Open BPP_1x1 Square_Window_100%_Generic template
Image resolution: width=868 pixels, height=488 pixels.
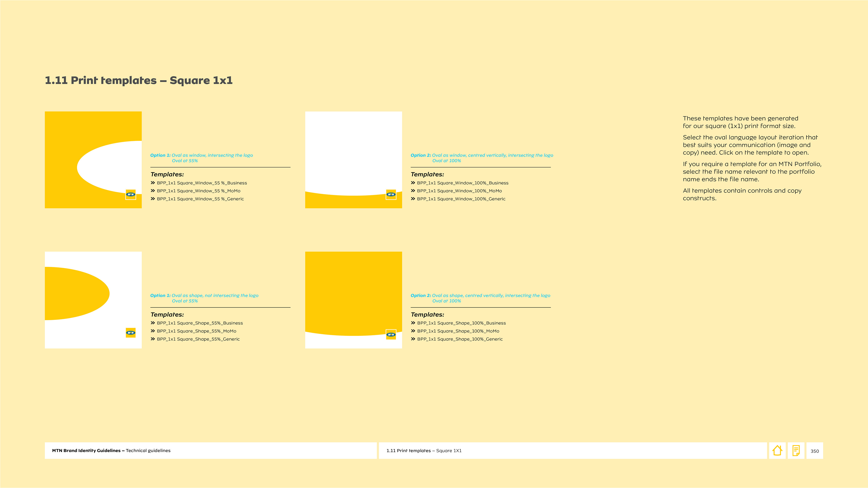pyautogui.click(x=461, y=199)
